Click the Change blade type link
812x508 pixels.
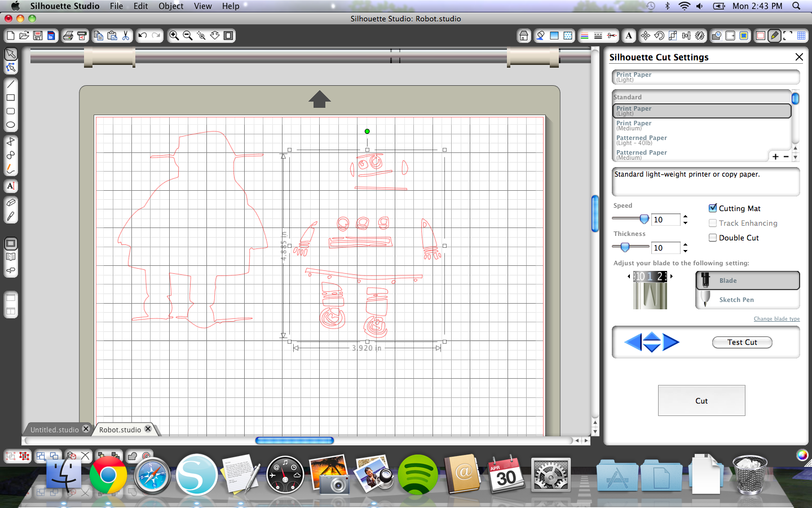(x=776, y=319)
